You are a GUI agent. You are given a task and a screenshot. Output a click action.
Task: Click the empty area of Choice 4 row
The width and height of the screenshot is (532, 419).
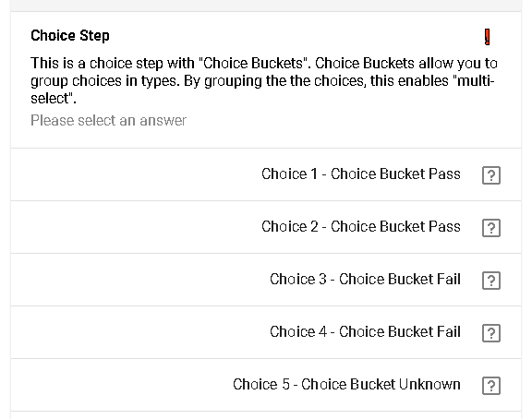[136, 332]
